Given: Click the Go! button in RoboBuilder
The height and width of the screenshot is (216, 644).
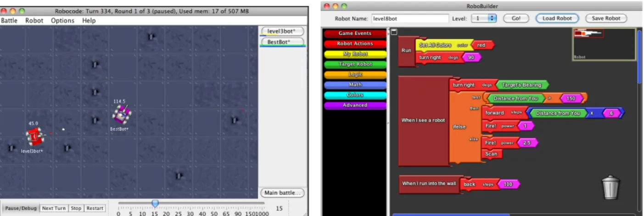Looking at the screenshot, I should click(516, 19).
